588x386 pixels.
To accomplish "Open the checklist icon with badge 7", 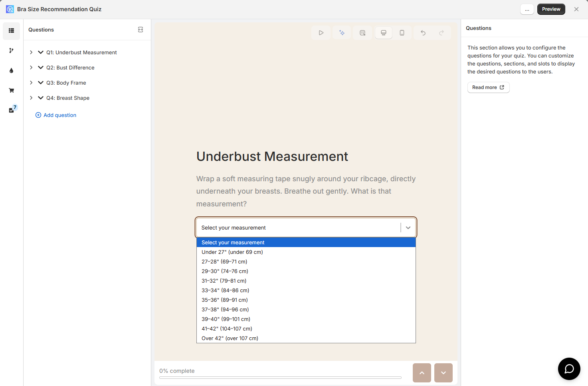I will 12,110.
